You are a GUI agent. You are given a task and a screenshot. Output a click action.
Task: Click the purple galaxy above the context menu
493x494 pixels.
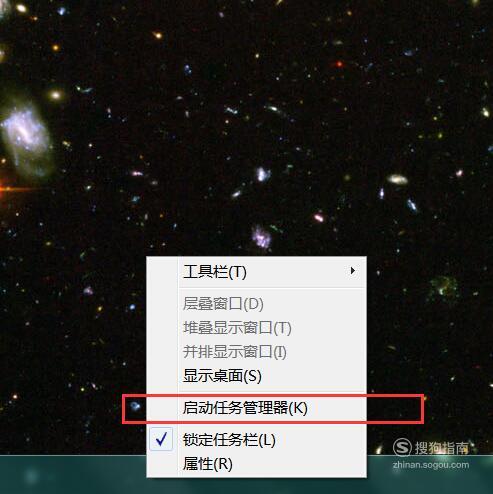click(261, 237)
